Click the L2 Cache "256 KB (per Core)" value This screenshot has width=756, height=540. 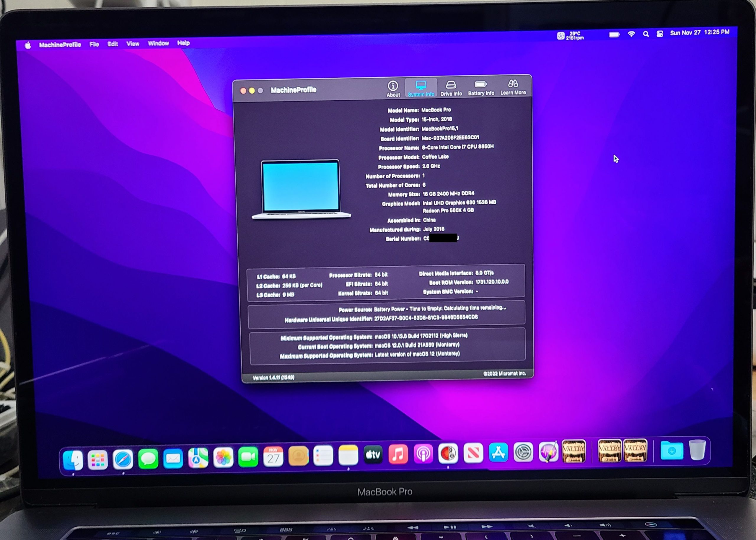point(302,285)
